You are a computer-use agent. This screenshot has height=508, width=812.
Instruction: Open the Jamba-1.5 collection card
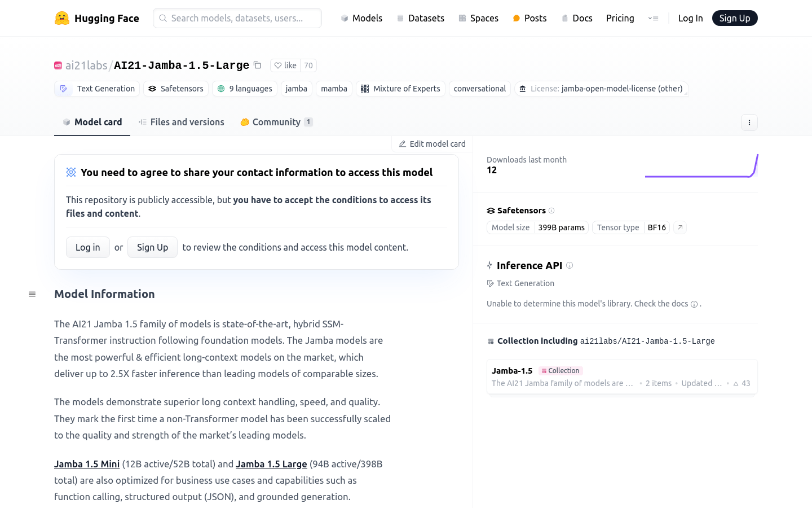tap(622, 376)
